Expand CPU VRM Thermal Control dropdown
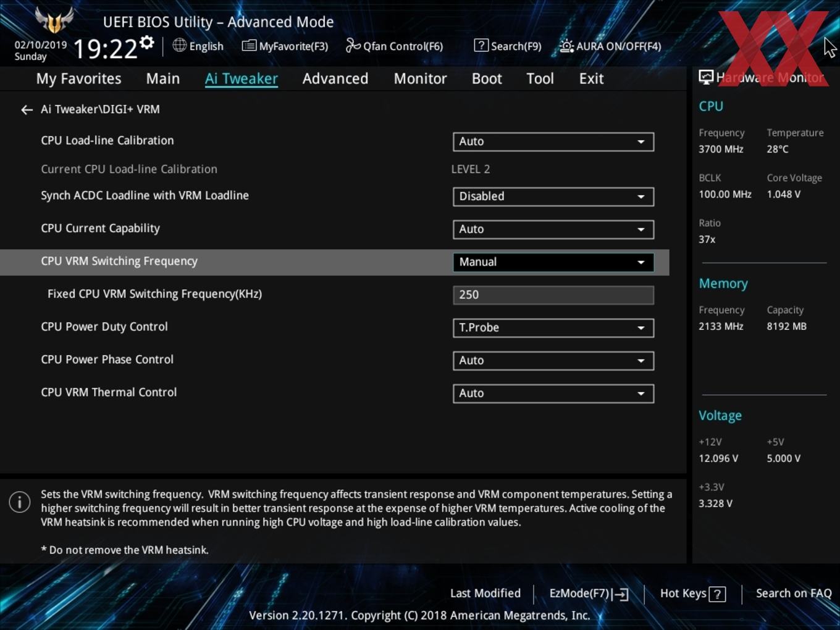Viewport: 840px width, 630px height. 553,393
